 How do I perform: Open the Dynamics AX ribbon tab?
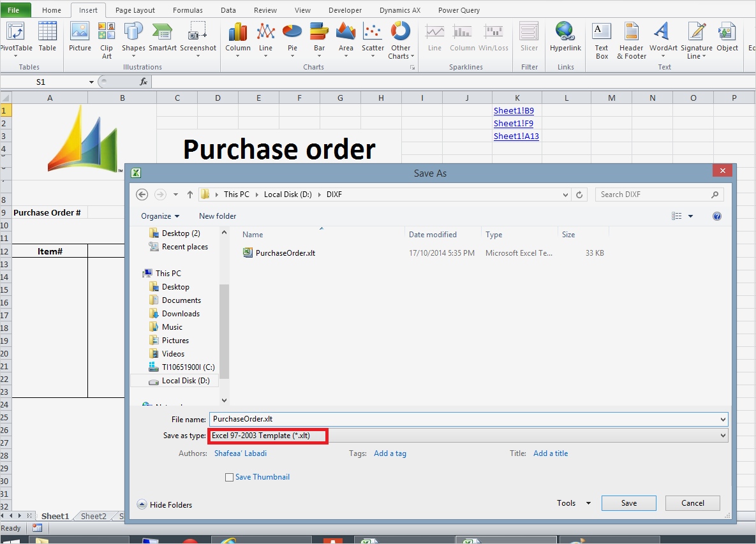tap(400, 10)
